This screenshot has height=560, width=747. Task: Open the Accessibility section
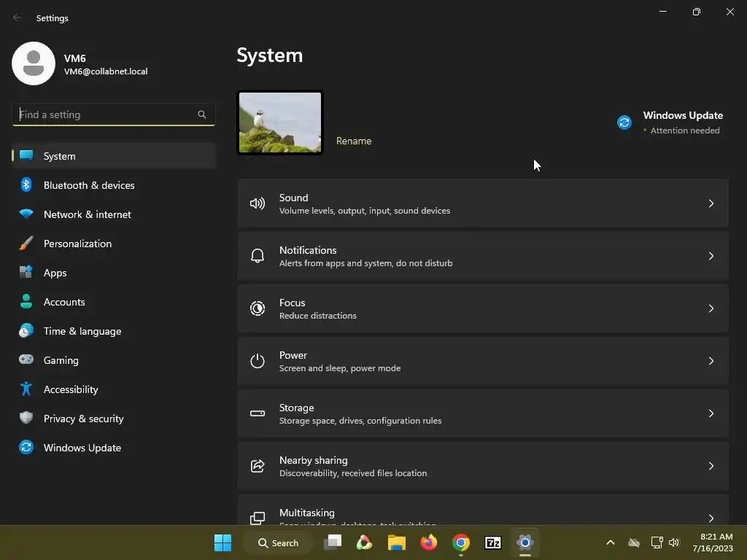[114, 389]
